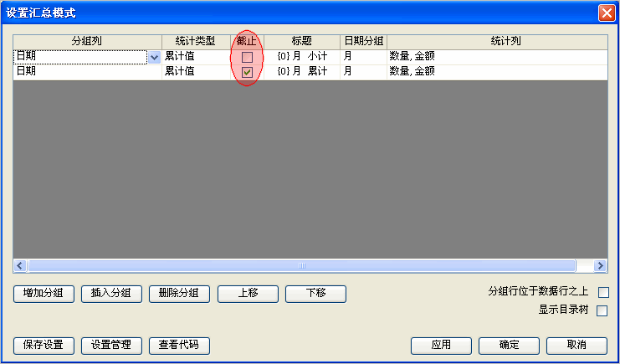Enable 截止 checkbox in first row

click(x=247, y=57)
